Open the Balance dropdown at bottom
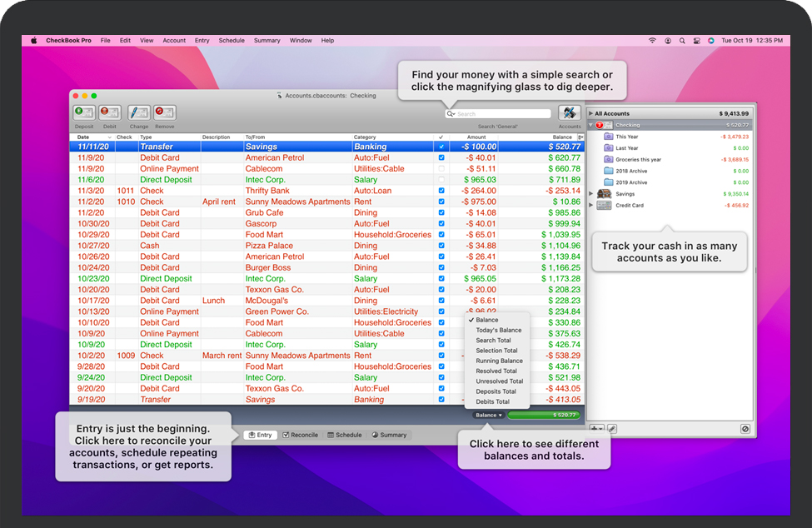The height and width of the screenshot is (528, 812). 489,415
